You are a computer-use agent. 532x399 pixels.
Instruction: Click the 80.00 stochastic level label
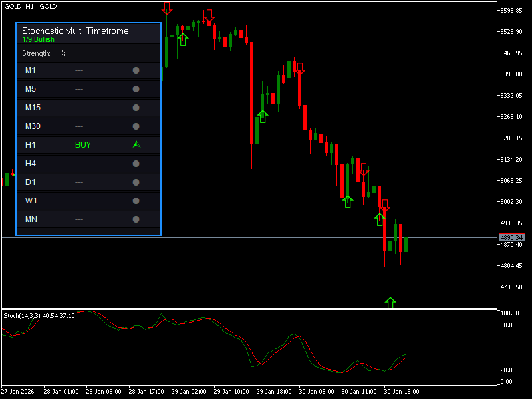pos(508,325)
